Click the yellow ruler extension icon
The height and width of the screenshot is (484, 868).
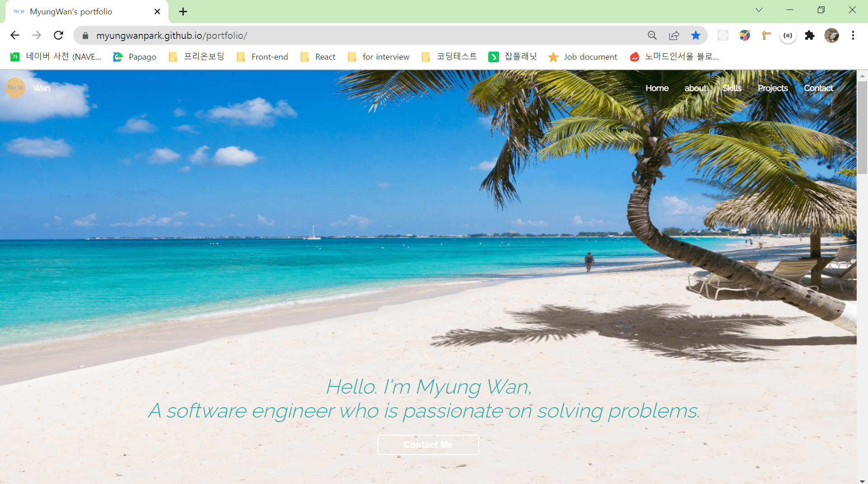pyautogui.click(x=766, y=35)
